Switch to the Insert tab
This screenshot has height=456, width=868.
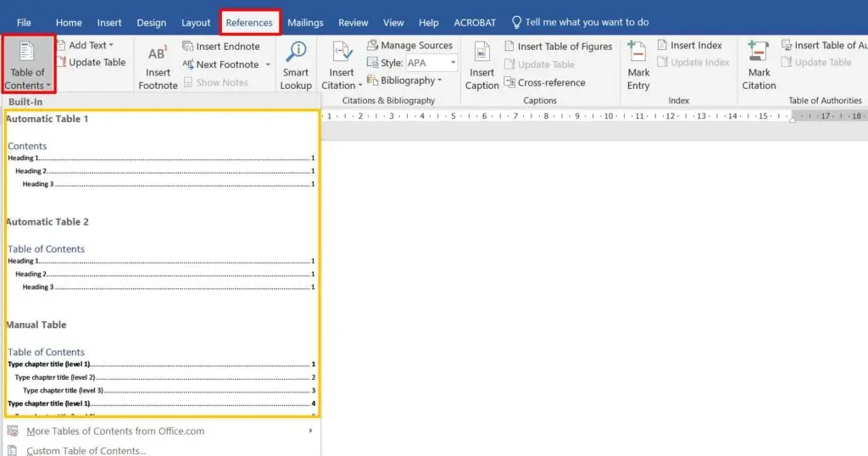109,23
